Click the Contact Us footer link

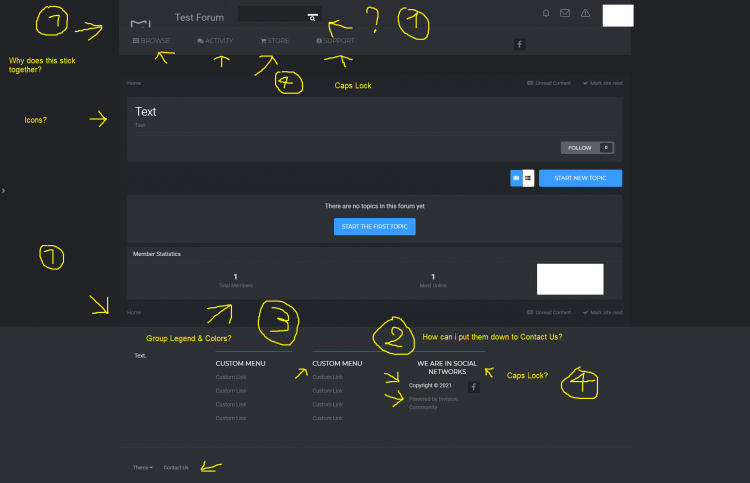176,467
